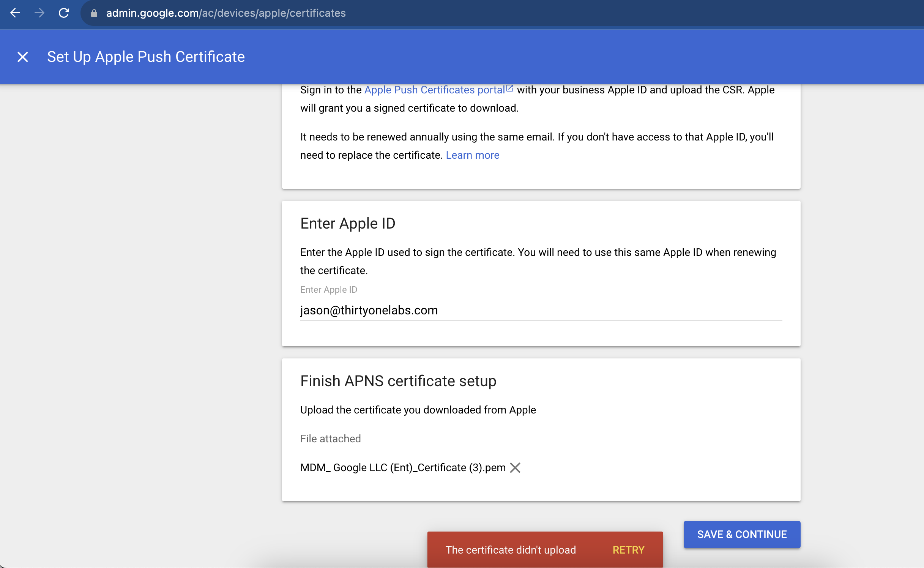Click the "certificate didn't upload" error message
Viewport: 924px width, 568px height.
510,550
